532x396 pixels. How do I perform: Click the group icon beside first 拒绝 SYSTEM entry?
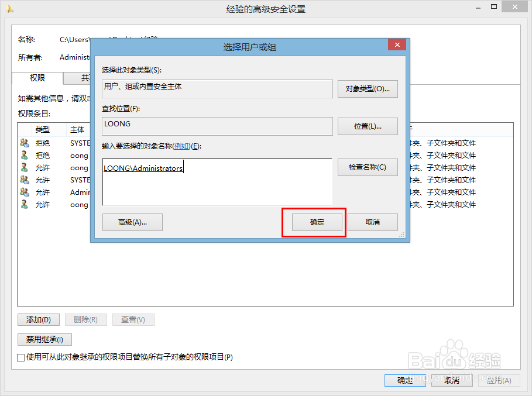point(23,143)
